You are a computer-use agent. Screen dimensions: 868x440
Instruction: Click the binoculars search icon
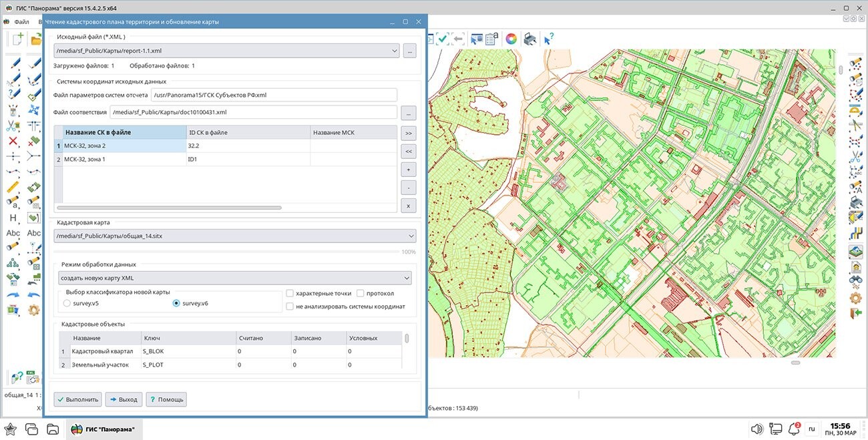[855, 280]
